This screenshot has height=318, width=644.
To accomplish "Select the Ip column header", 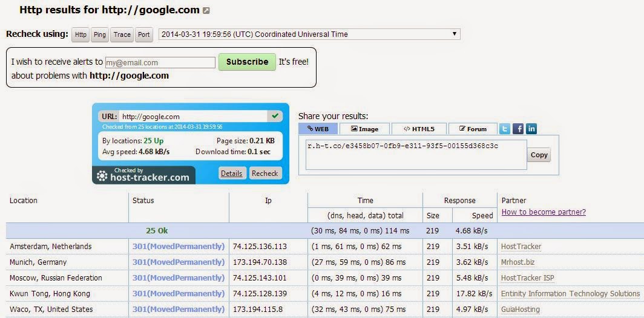I will coord(268,201).
